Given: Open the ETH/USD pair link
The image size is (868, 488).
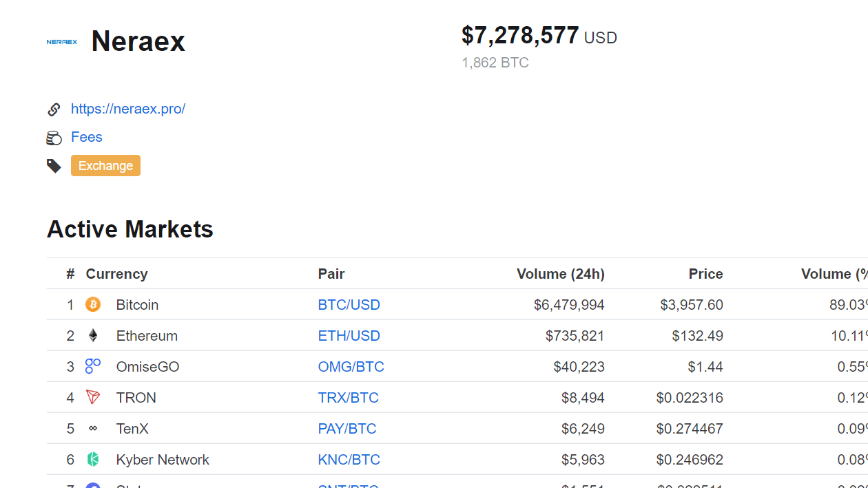Looking at the screenshot, I should (x=349, y=335).
